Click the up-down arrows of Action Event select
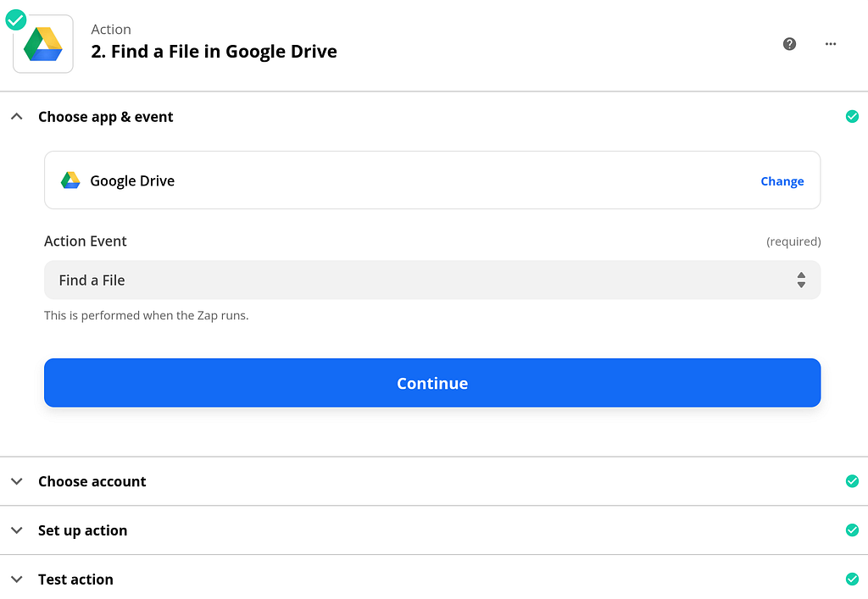This screenshot has height=599, width=868. 801,280
